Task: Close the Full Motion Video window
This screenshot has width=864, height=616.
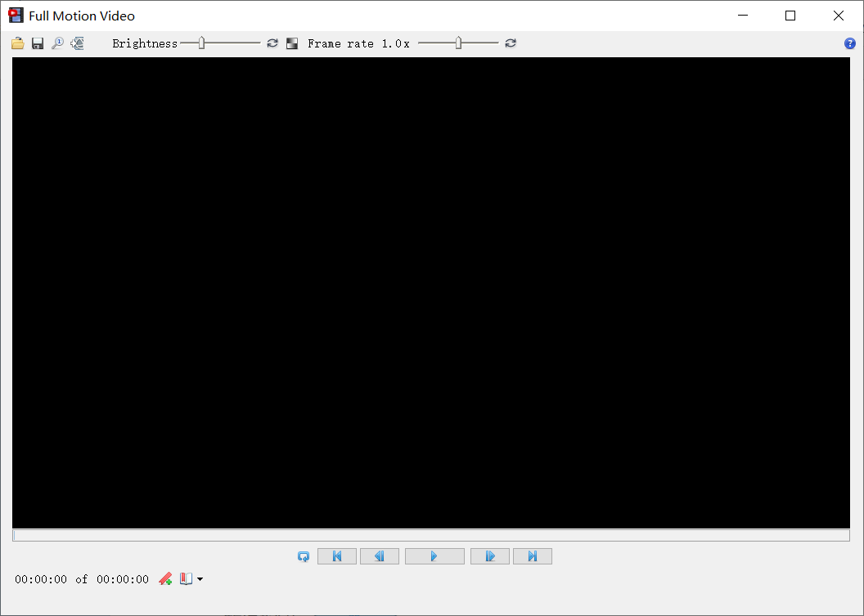Action: point(839,16)
